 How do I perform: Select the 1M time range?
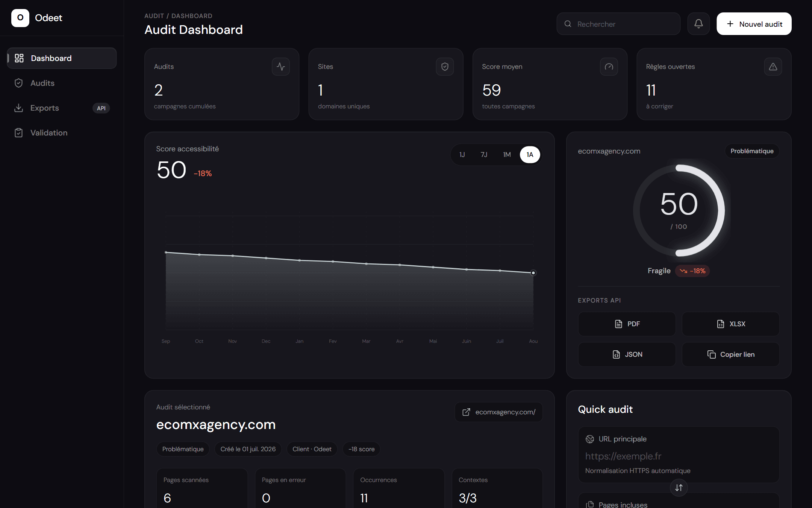pyautogui.click(x=507, y=155)
